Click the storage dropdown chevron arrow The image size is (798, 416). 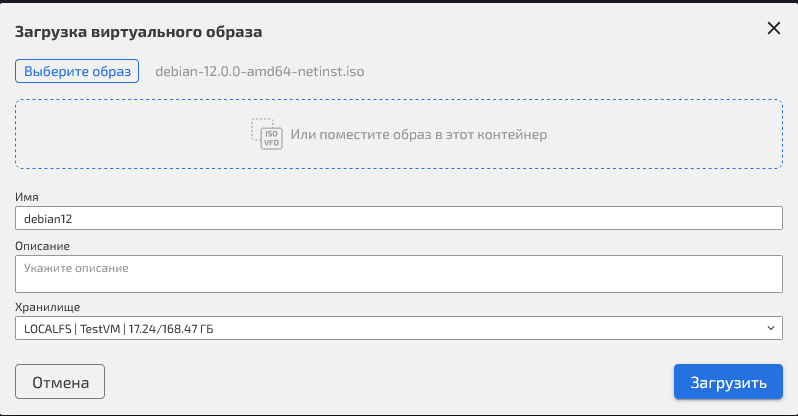pos(770,327)
